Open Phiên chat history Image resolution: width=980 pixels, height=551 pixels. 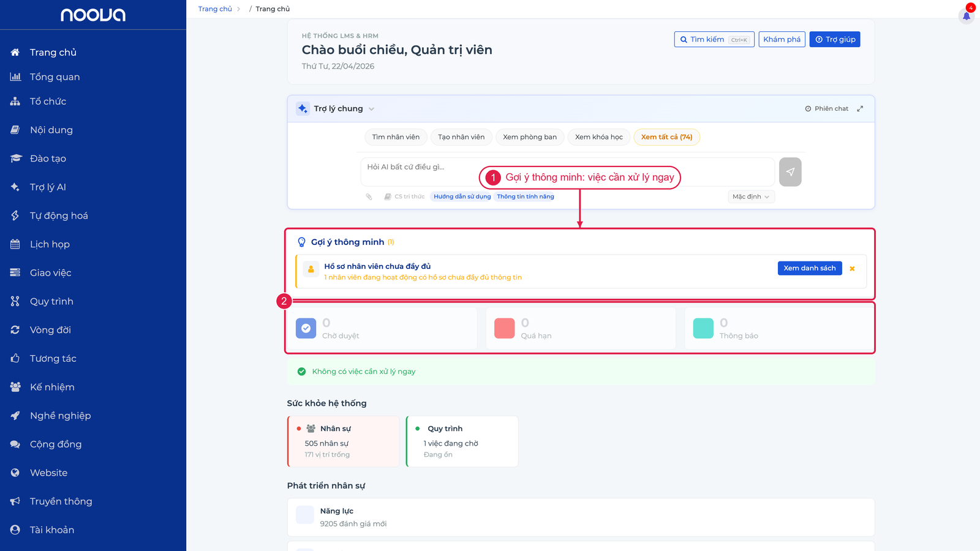tap(827, 108)
